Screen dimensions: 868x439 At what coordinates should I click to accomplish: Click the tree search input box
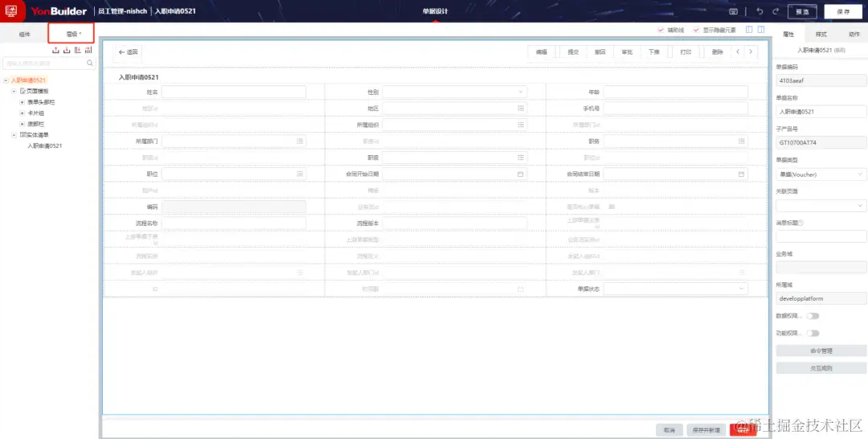pyautogui.click(x=49, y=63)
